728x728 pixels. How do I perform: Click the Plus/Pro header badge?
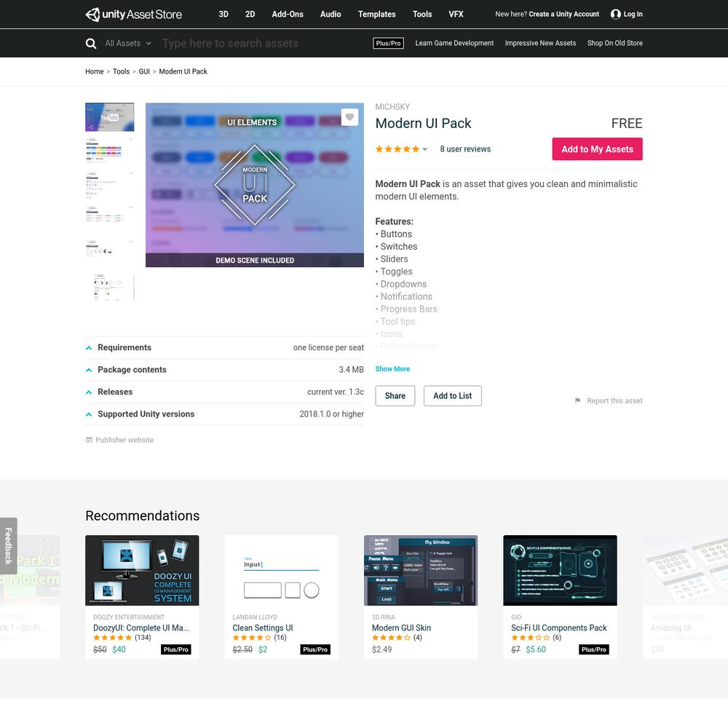(388, 43)
